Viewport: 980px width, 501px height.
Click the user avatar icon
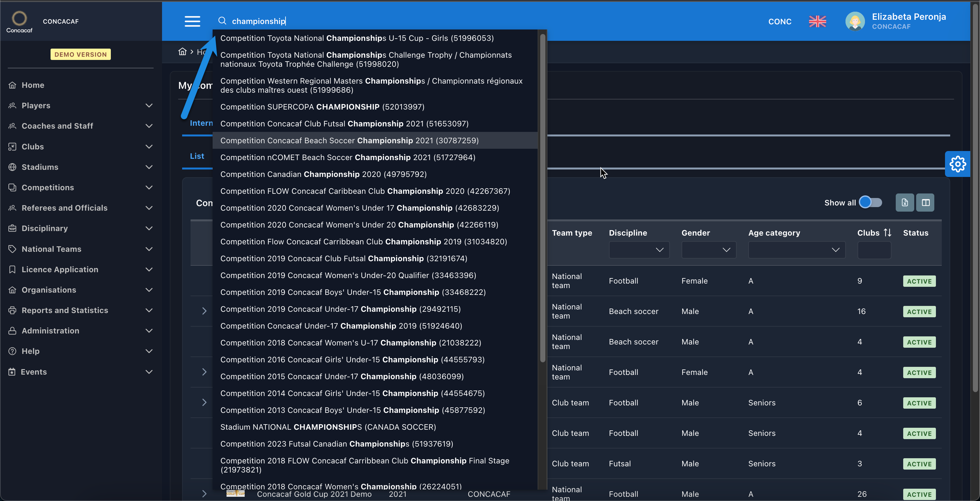click(855, 21)
